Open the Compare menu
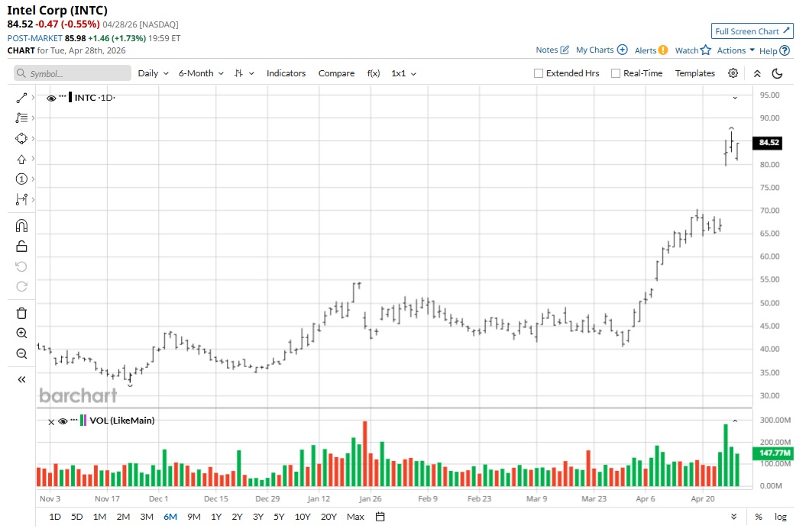Image resolution: width=809 pixels, height=532 pixels. click(336, 73)
